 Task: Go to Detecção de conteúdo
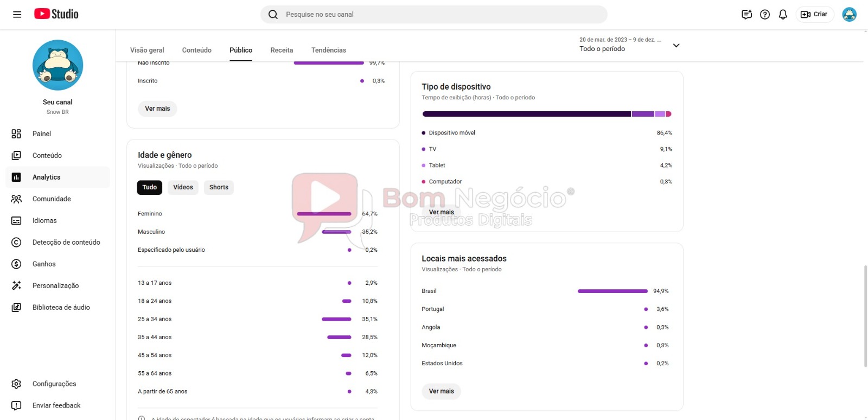(x=66, y=243)
